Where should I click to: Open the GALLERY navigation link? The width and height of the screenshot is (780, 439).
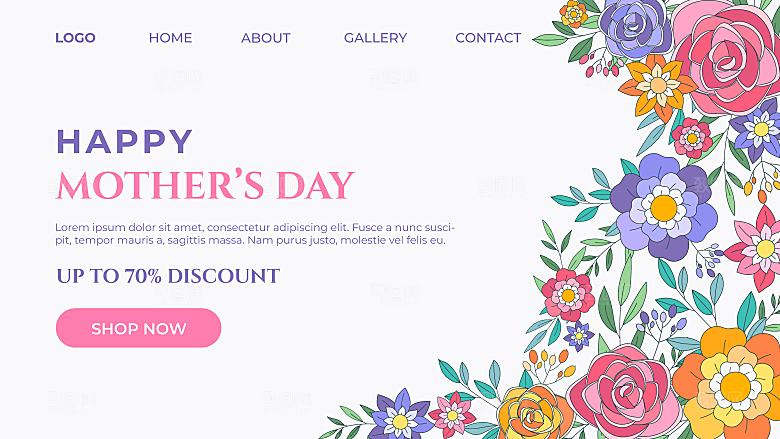(376, 38)
